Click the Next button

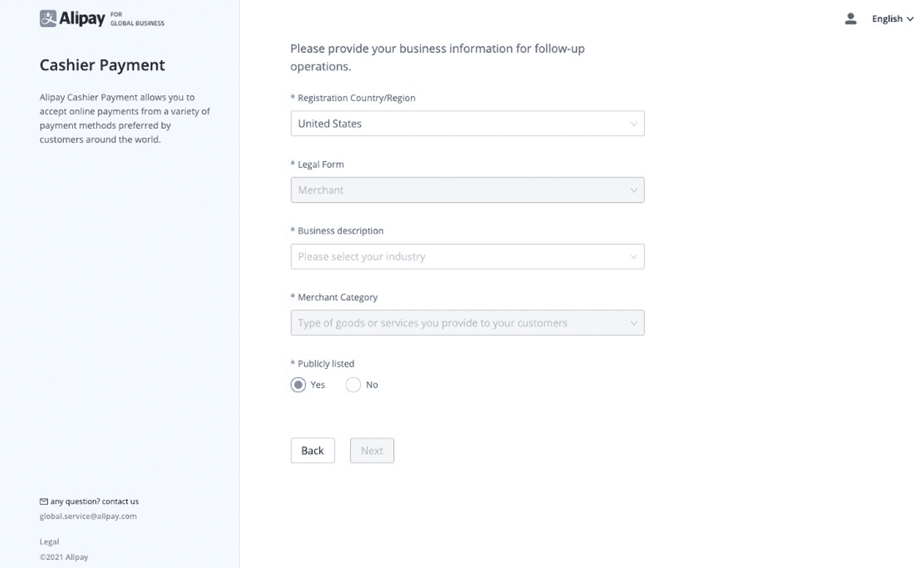click(x=372, y=450)
